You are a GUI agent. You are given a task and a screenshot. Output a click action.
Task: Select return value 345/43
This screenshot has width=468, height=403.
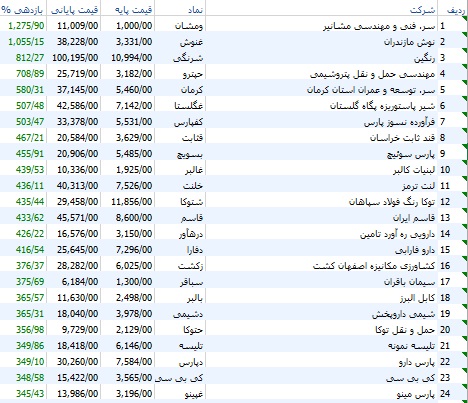(30, 394)
